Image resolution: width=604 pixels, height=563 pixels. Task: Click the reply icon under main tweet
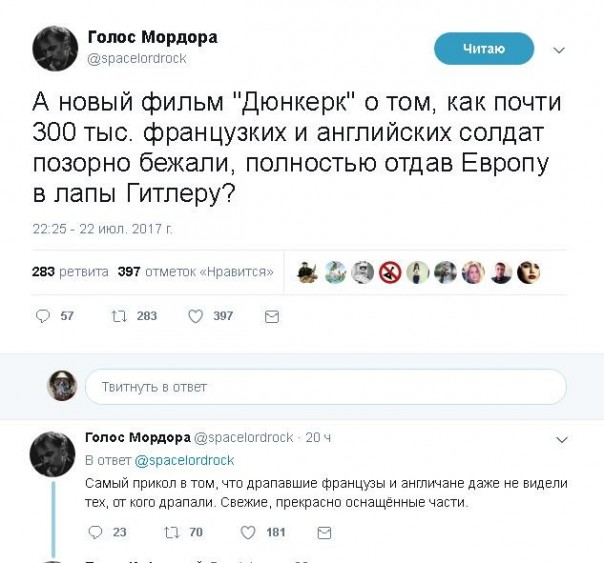coord(42,316)
